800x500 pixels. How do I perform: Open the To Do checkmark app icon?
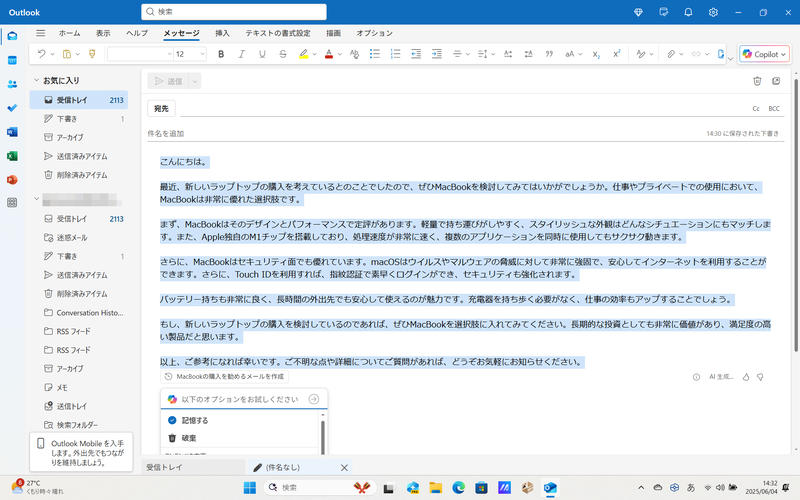(12, 108)
